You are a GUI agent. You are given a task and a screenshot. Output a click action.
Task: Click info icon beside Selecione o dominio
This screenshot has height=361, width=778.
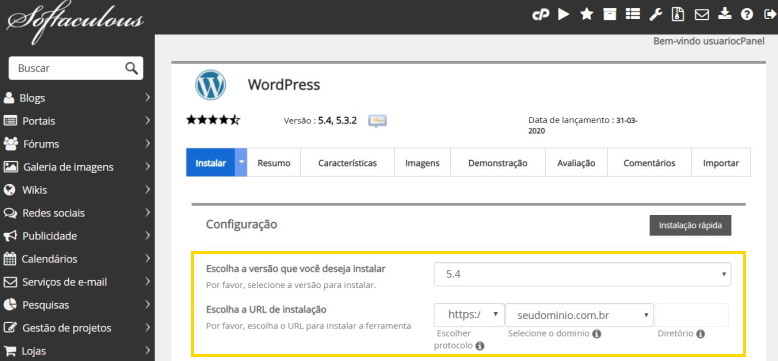coord(597,334)
